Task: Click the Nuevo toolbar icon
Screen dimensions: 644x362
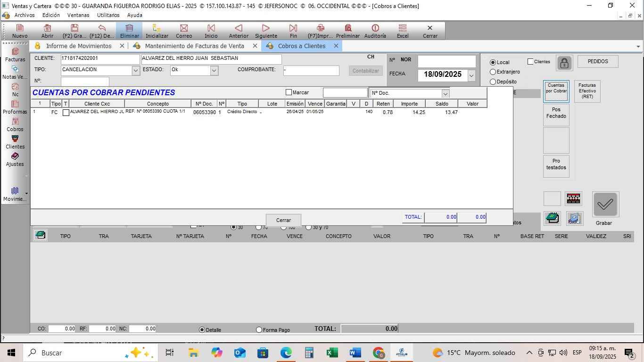Action: tap(19, 29)
